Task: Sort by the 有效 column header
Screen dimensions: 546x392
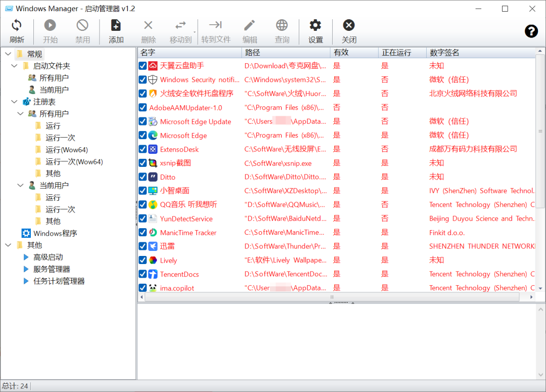Action: point(354,53)
